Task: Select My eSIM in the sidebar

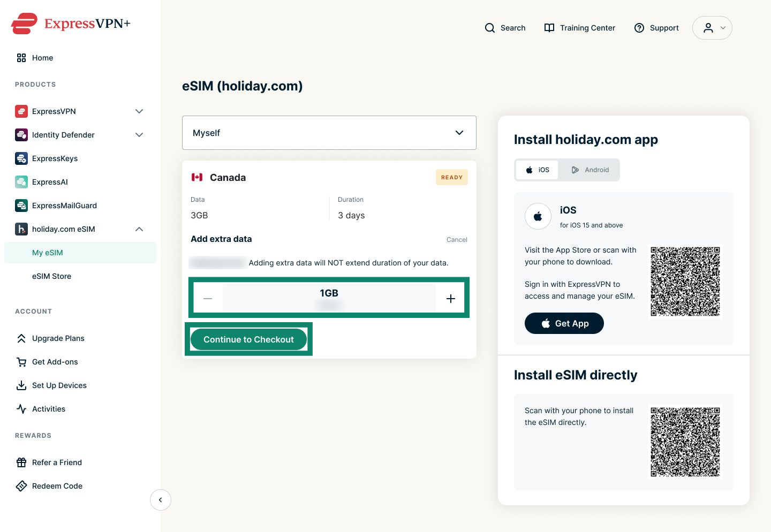Action: (x=80, y=253)
